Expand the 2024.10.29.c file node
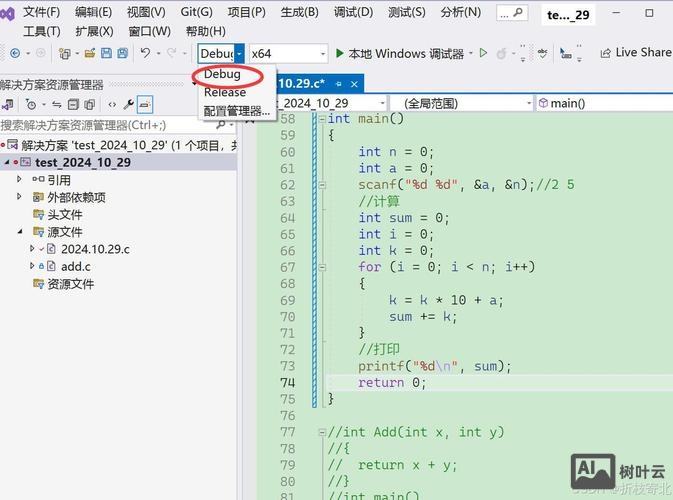Viewport: 673px width, 500px height. (x=32, y=248)
